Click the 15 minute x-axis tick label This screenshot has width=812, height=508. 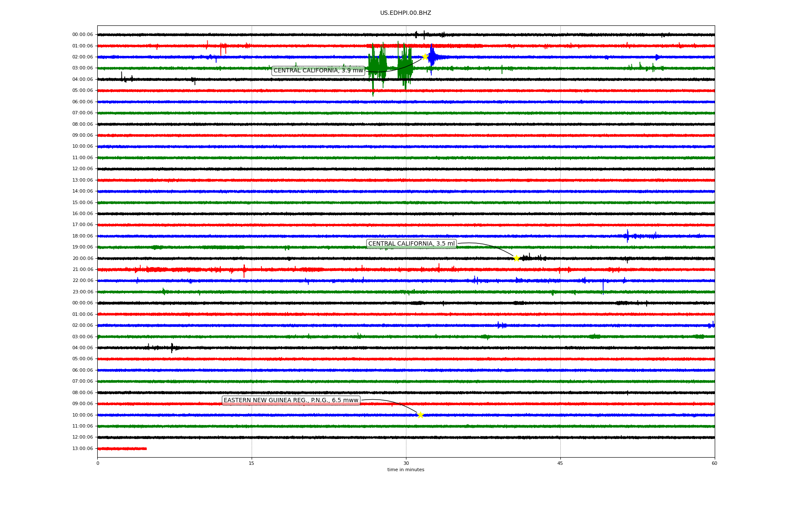(252, 463)
